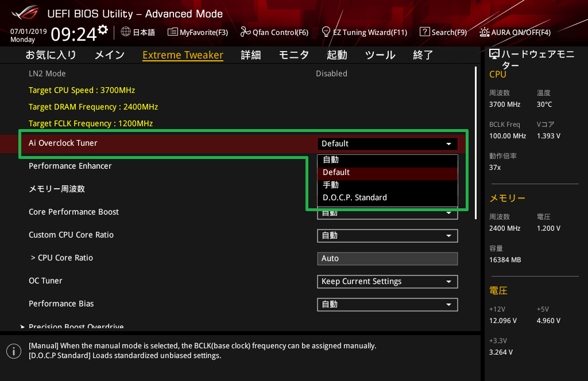588x381 pixels.
Task: Switch to ツール tab
Action: [380, 55]
